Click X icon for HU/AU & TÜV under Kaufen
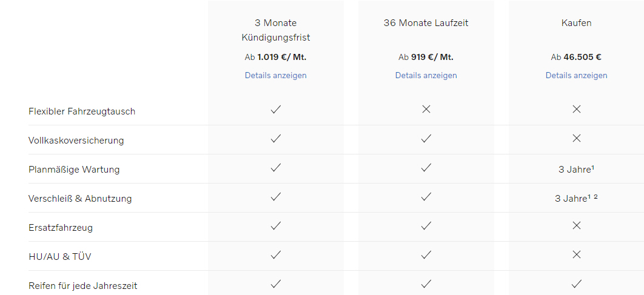 point(577,255)
